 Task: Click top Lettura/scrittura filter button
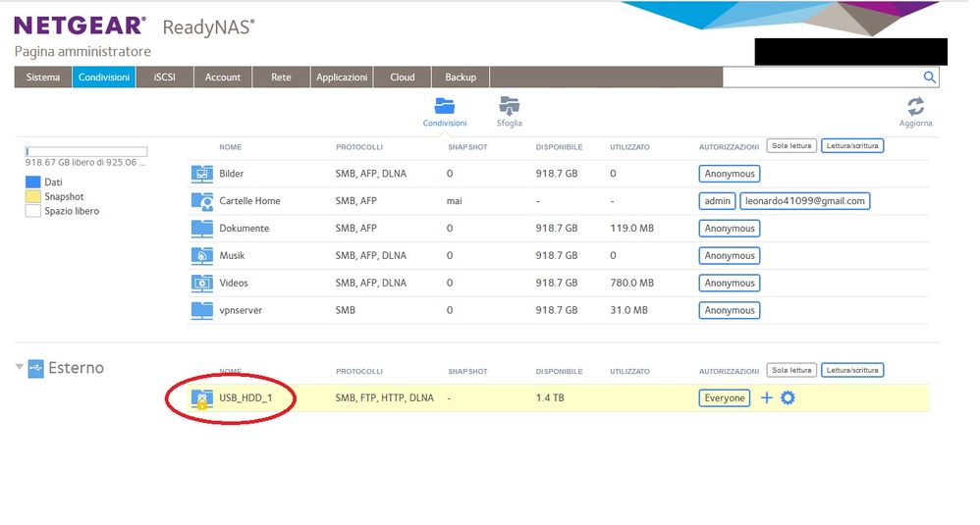(852, 146)
